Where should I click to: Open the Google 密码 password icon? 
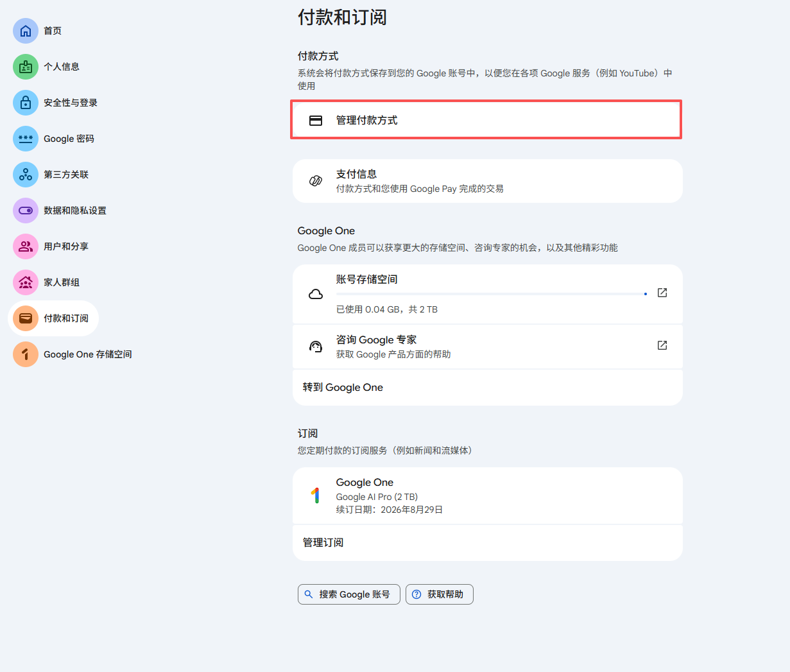(x=26, y=139)
